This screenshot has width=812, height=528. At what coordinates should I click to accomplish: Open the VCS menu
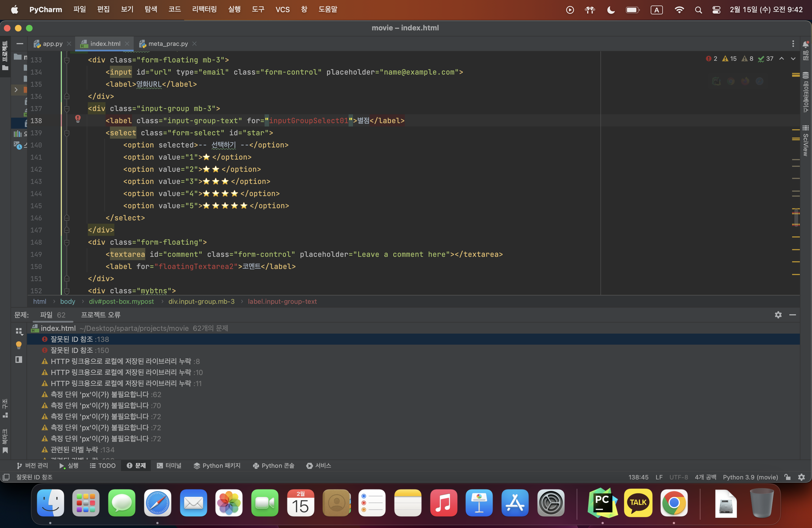(x=283, y=10)
